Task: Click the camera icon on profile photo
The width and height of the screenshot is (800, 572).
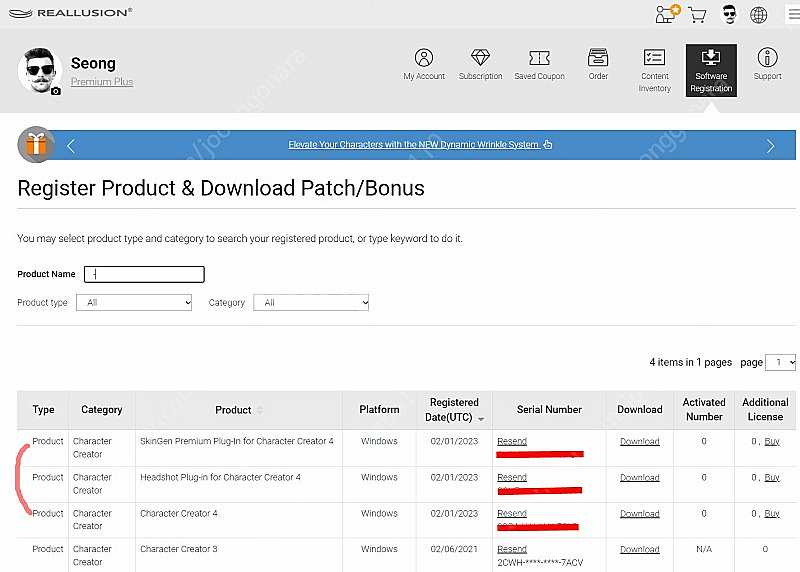Action: [56, 91]
